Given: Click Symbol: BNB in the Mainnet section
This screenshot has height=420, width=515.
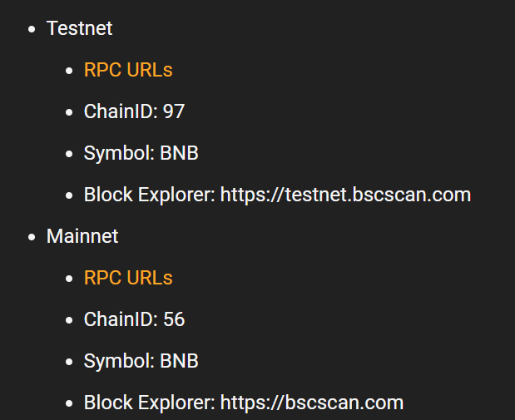Looking at the screenshot, I should 141,361.
